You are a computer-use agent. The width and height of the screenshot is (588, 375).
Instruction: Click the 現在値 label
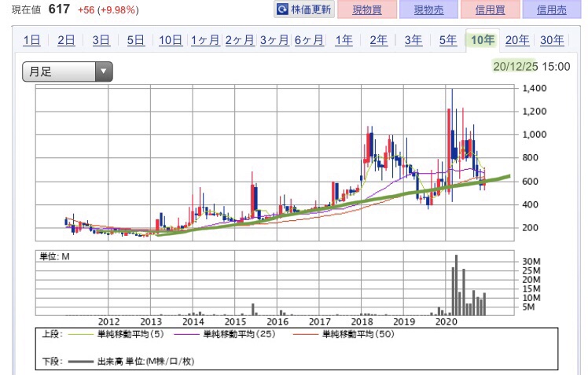[x=26, y=9]
